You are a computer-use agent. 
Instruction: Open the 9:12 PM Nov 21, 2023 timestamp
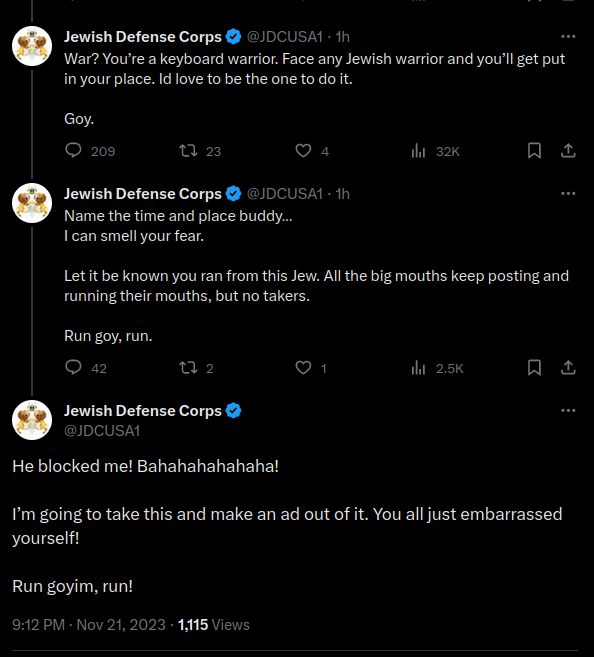point(89,625)
